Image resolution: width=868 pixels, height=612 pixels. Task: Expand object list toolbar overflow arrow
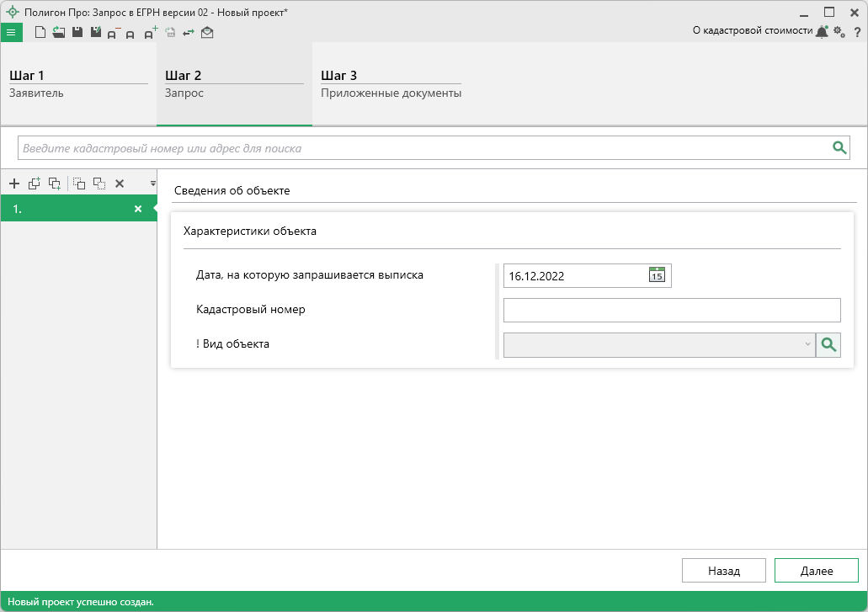click(152, 184)
